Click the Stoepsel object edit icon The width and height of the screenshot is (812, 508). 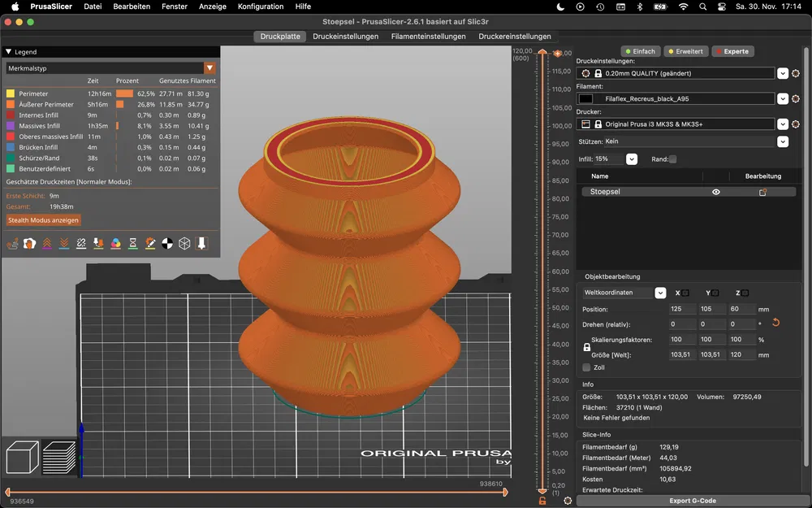click(x=762, y=193)
